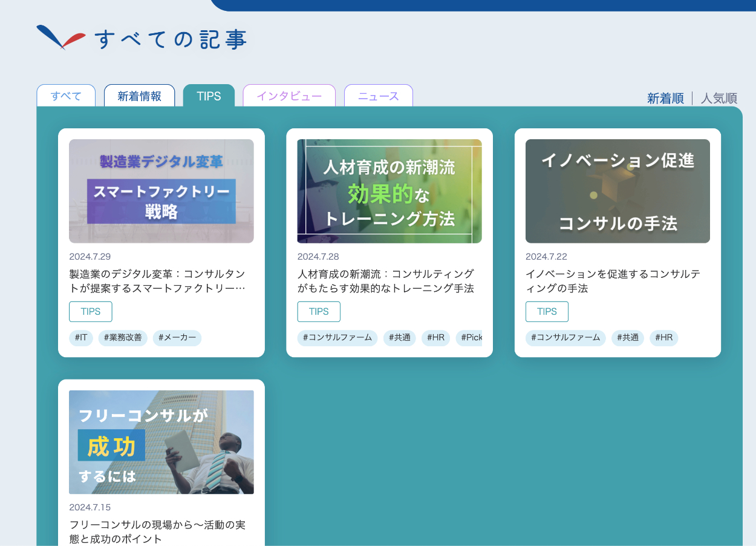The width and height of the screenshot is (756, 546).
Task: Click the bird logo beside the page title
Action: 60,38
